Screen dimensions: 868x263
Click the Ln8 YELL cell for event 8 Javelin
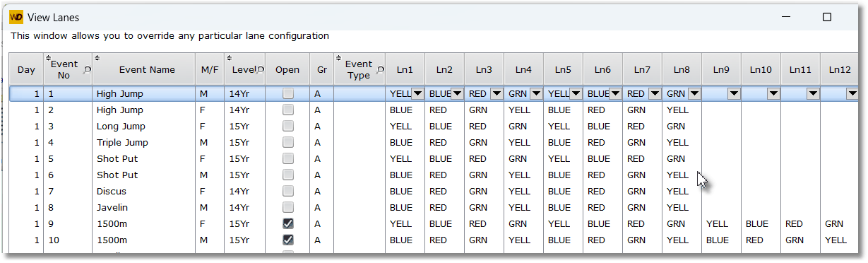click(x=682, y=207)
